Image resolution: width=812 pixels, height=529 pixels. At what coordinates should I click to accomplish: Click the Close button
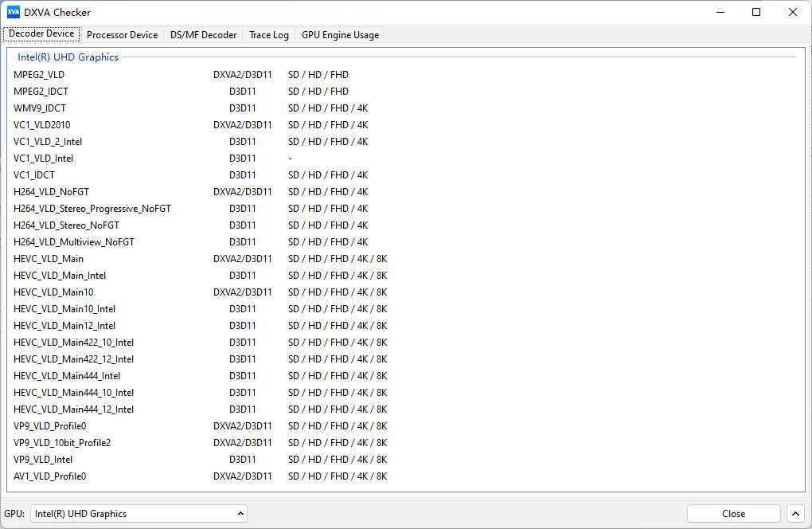(x=733, y=513)
